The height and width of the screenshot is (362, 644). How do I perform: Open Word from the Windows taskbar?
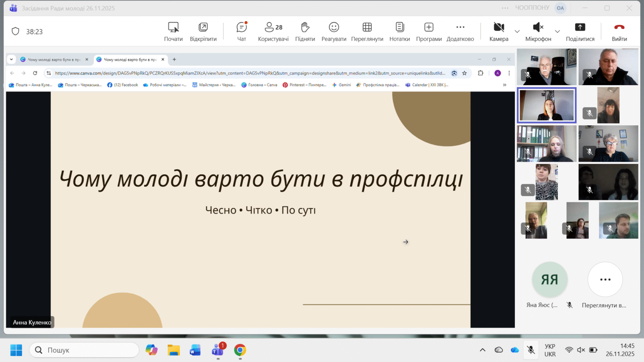pyautogui.click(x=195, y=350)
